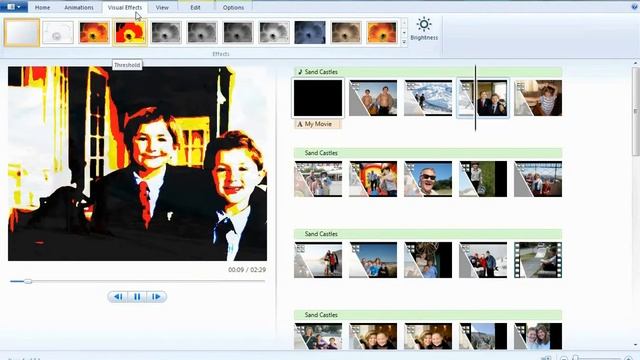Open the Home ribbon tab
640x360 pixels.
pos(42,7)
